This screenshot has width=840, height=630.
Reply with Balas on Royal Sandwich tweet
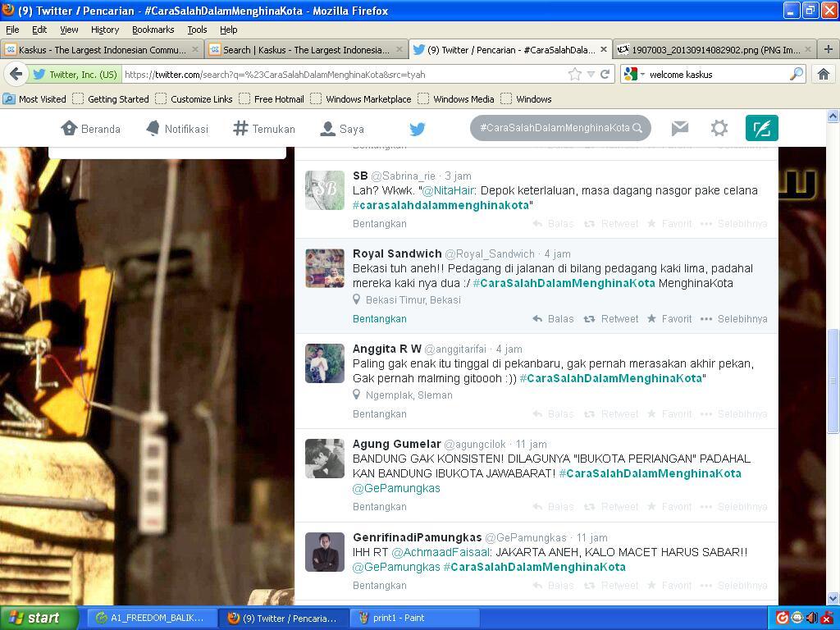(x=553, y=319)
